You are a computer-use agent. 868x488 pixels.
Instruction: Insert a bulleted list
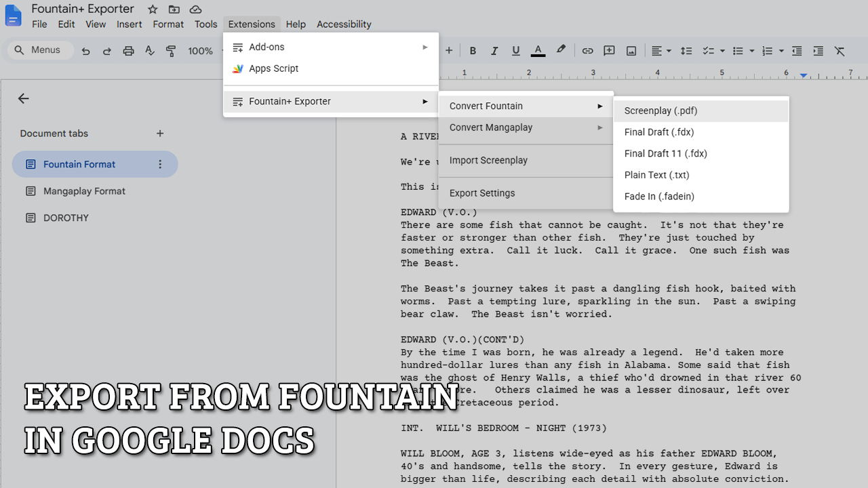pyautogui.click(x=738, y=51)
